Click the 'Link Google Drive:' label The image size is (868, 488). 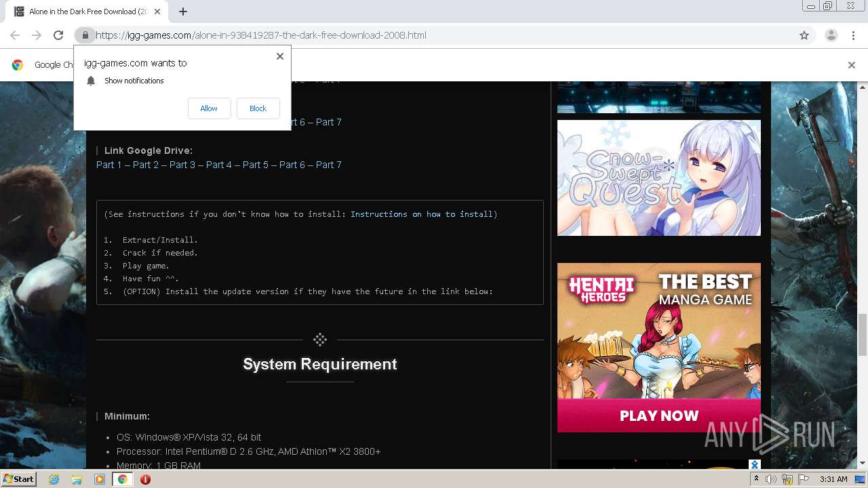pyautogui.click(x=149, y=150)
